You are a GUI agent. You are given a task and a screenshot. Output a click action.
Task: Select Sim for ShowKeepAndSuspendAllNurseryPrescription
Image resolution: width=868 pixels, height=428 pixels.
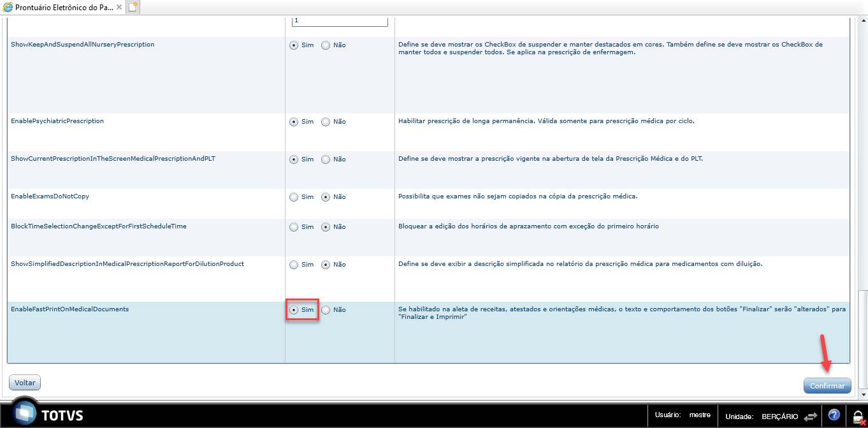(294, 45)
